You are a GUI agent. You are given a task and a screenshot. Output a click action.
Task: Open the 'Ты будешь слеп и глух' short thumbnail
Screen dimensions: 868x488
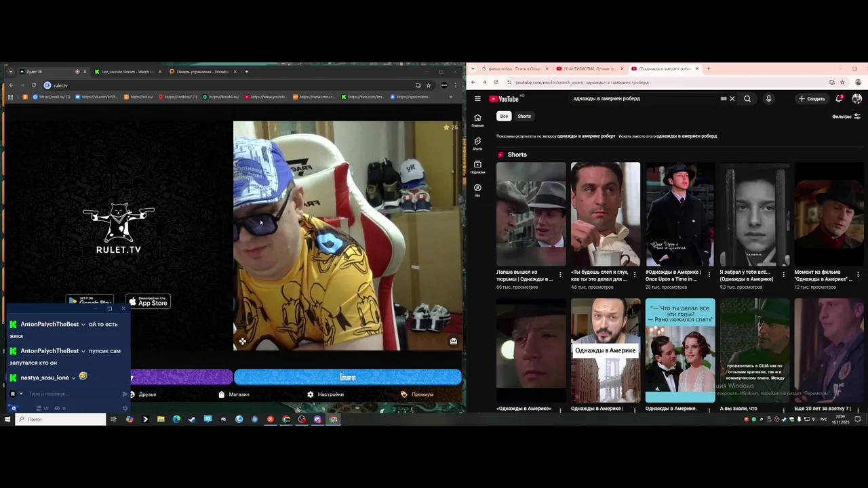(605, 214)
